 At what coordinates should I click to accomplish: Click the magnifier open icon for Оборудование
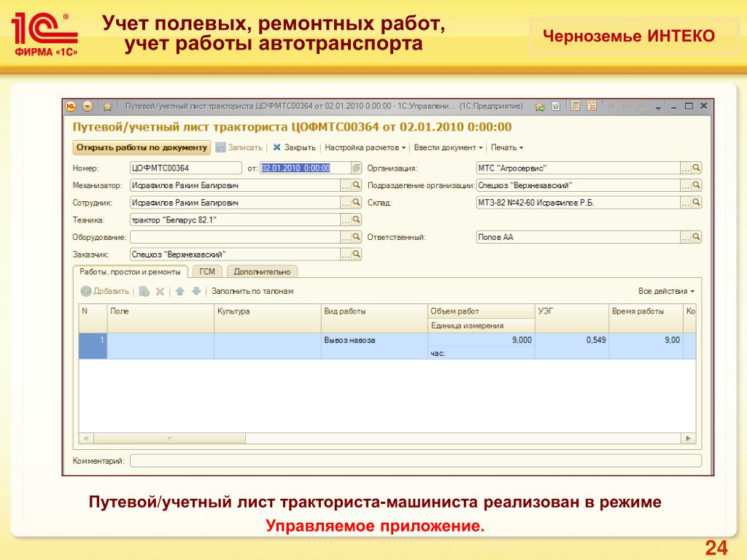(356, 237)
